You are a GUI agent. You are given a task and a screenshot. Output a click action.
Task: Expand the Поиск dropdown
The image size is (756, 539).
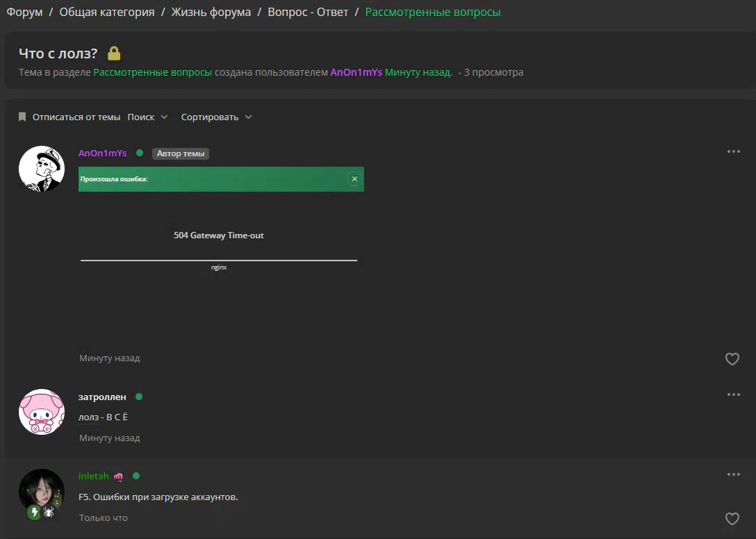147,117
